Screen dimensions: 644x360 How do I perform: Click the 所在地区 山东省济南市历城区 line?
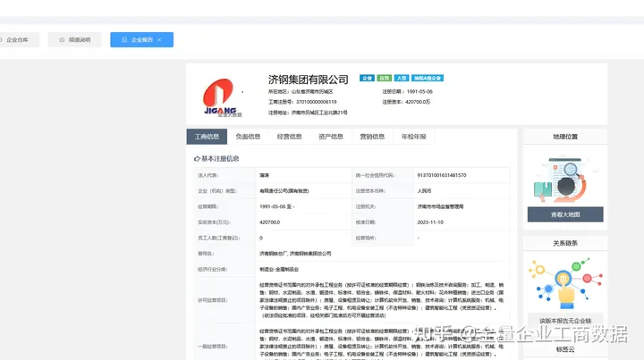click(301, 91)
